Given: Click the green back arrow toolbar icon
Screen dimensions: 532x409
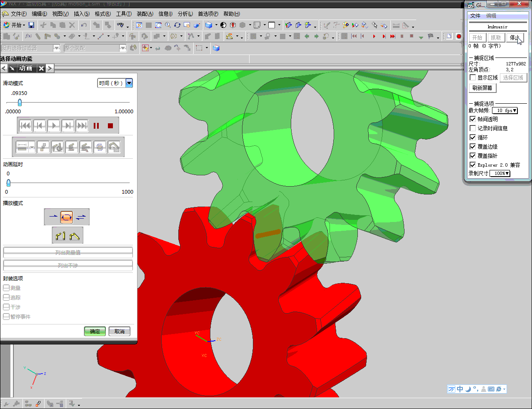Looking at the screenshot, I should point(307,36).
